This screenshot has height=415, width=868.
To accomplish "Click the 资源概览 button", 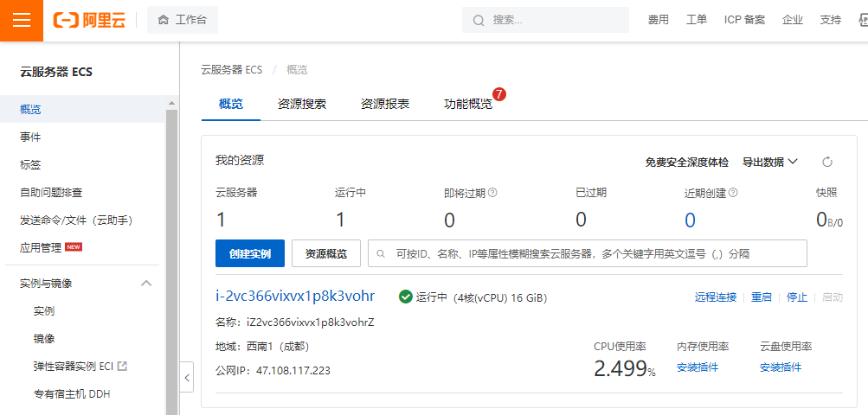I will click(325, 253).
